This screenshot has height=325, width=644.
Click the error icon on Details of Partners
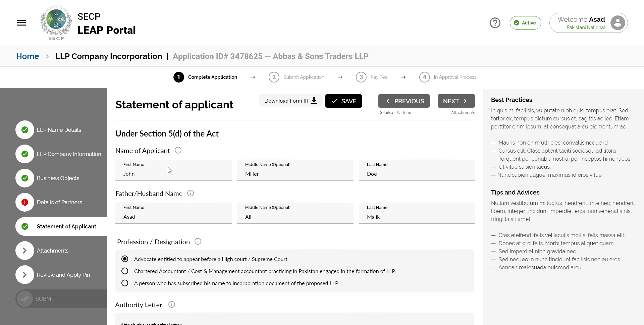[x=24, y=202]
